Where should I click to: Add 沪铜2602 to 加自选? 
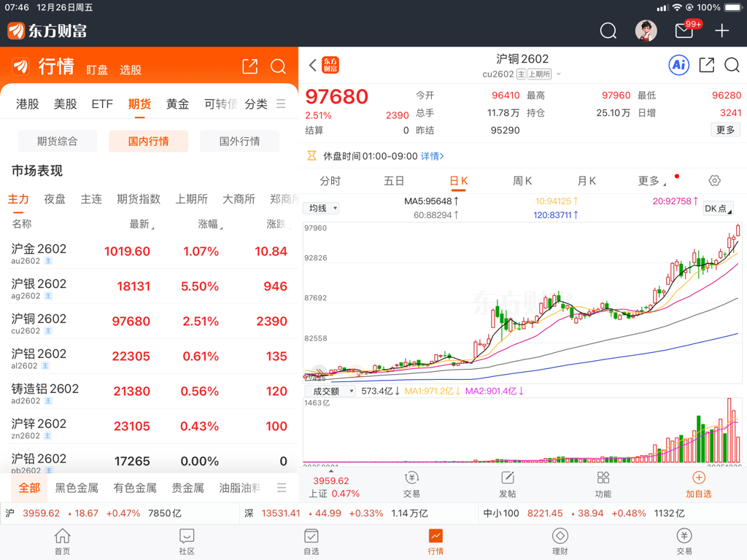tap(698, 485)
